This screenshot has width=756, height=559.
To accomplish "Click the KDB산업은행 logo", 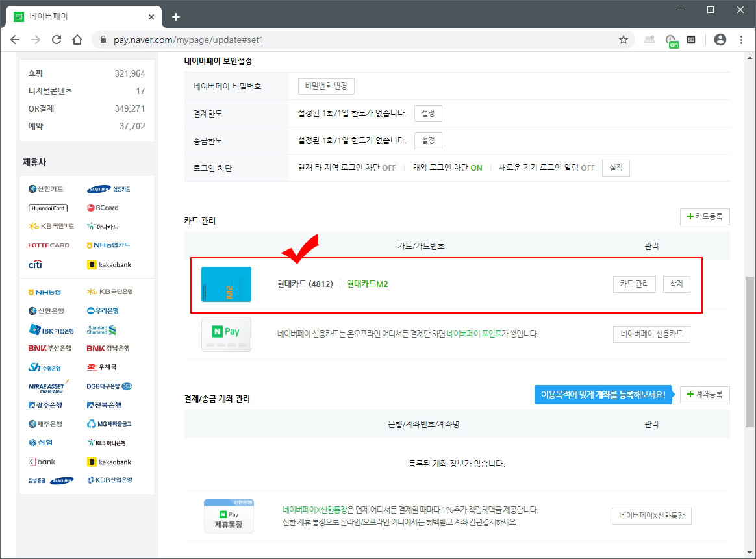I will pyautogui.click(x=110, y=480).
